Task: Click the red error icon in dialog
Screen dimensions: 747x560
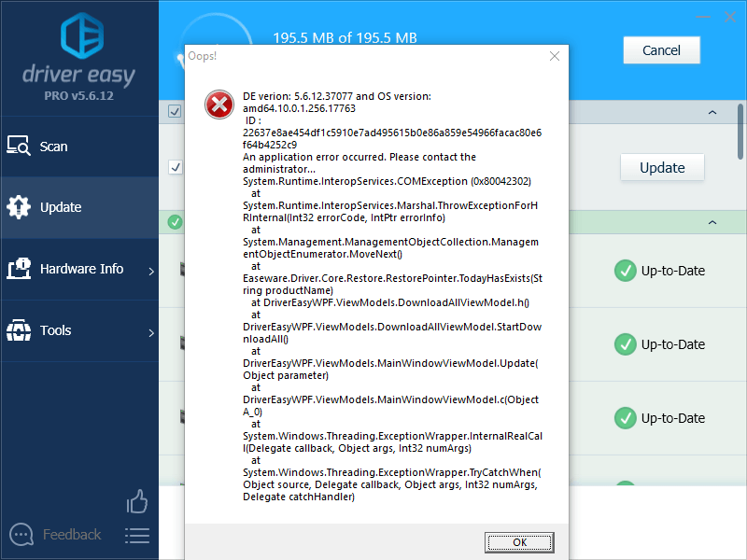Action: [219, 105]
